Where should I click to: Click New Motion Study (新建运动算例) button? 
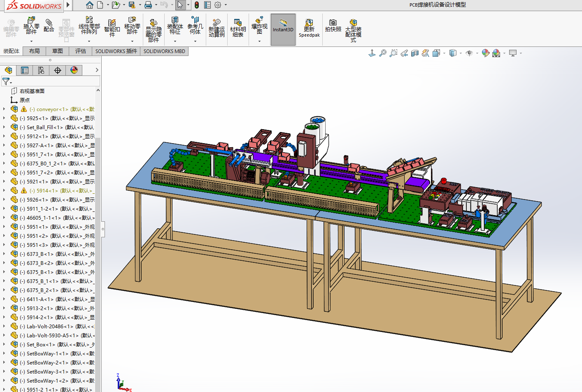217,28
